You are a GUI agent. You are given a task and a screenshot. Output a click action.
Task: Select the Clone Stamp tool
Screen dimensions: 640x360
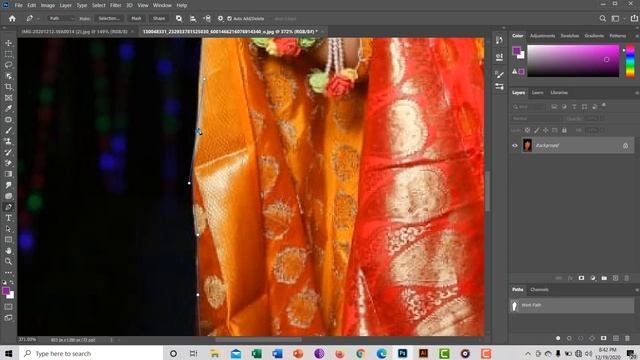[8, 141]
